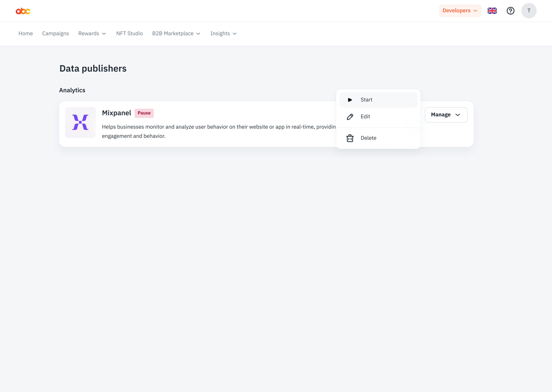This screenshot has height=392, width=552.
Task: Select the pencil icon beside Edit
Action: click(350, 117)
